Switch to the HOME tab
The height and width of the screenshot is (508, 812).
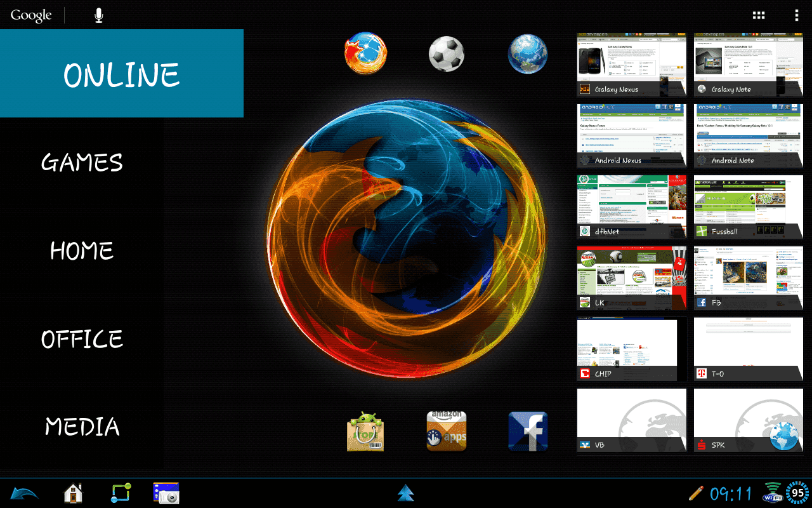[82, 250]
